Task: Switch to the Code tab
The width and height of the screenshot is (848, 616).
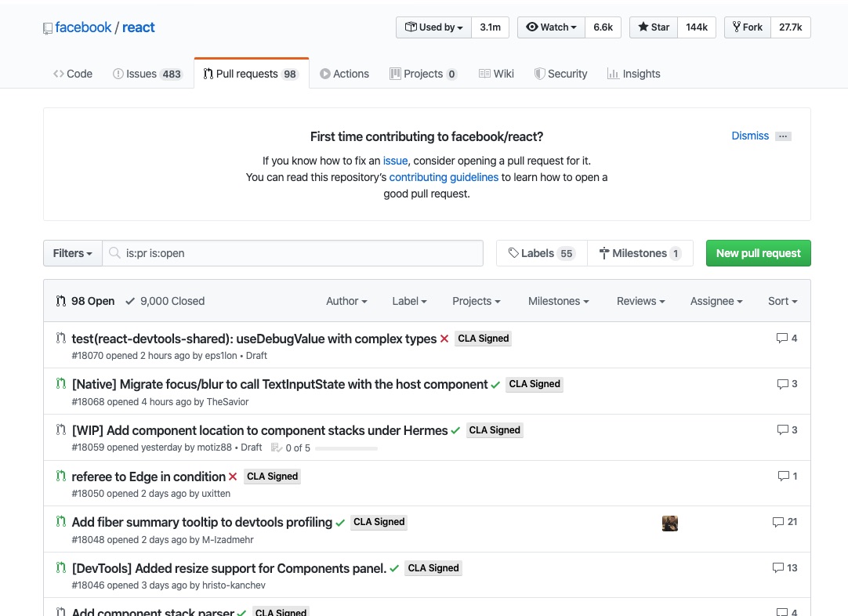Action: tap(72, 74)
